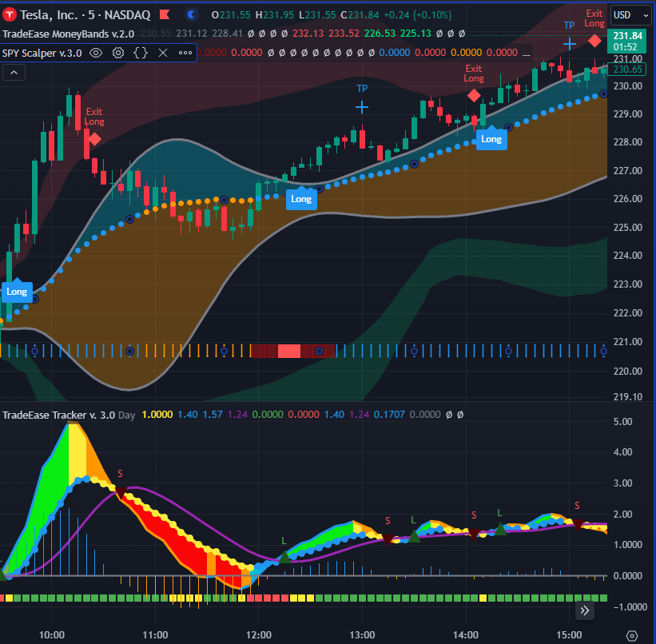Select the Tesla, Inc. · 5 · NASDAQ title

point(85,15)
